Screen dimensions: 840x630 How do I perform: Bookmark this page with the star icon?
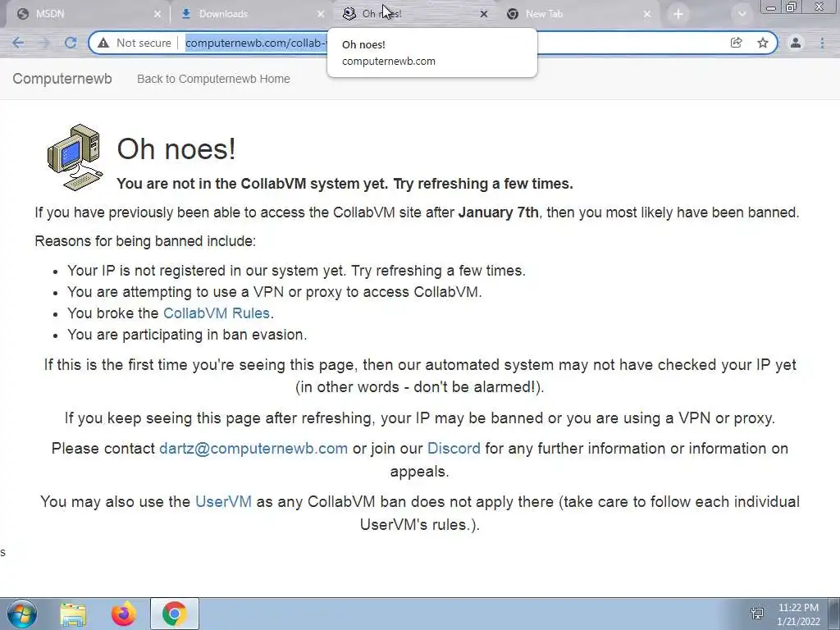(763, 43)
